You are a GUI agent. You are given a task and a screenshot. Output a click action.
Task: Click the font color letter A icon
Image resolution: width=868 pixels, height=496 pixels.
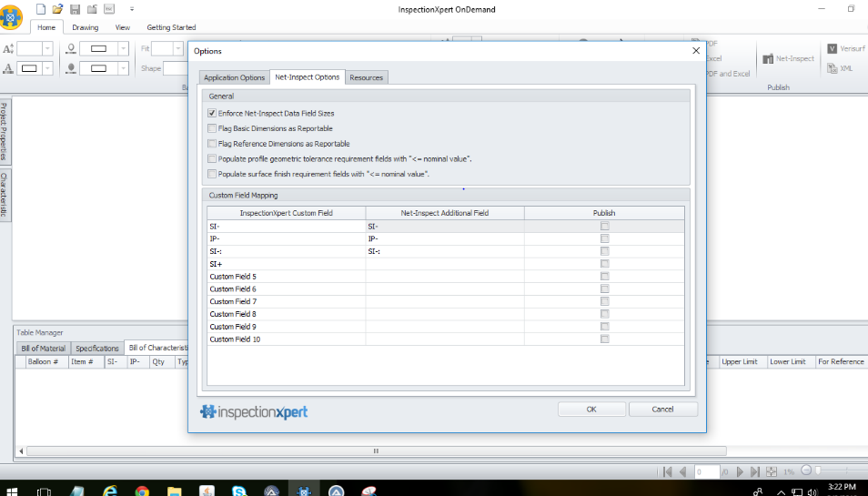8,68
